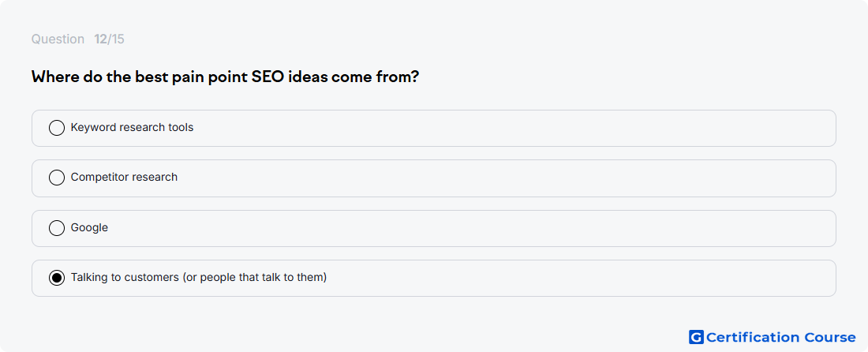Click the bold question number 12
The height and width of the screenshot is (352, 868).
100,39
